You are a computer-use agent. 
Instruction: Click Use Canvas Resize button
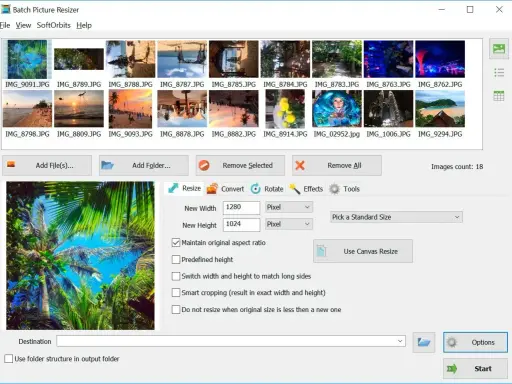click(363, 251)
